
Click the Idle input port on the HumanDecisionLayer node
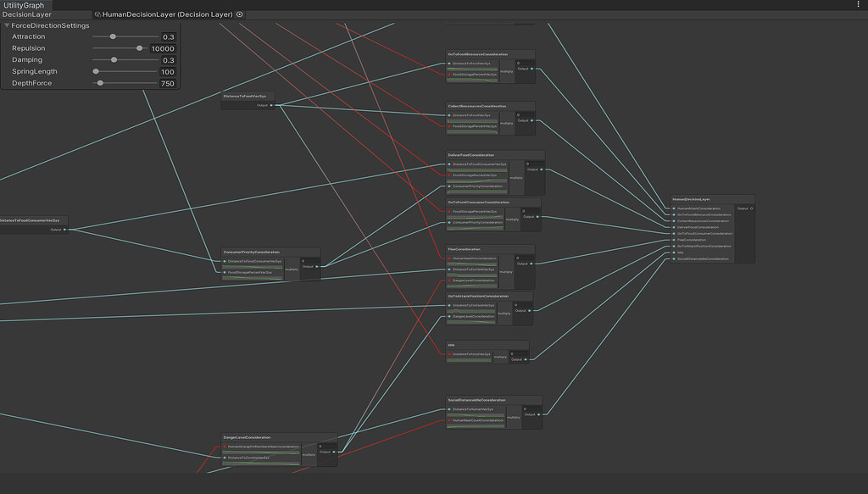(x=674, y=253)
